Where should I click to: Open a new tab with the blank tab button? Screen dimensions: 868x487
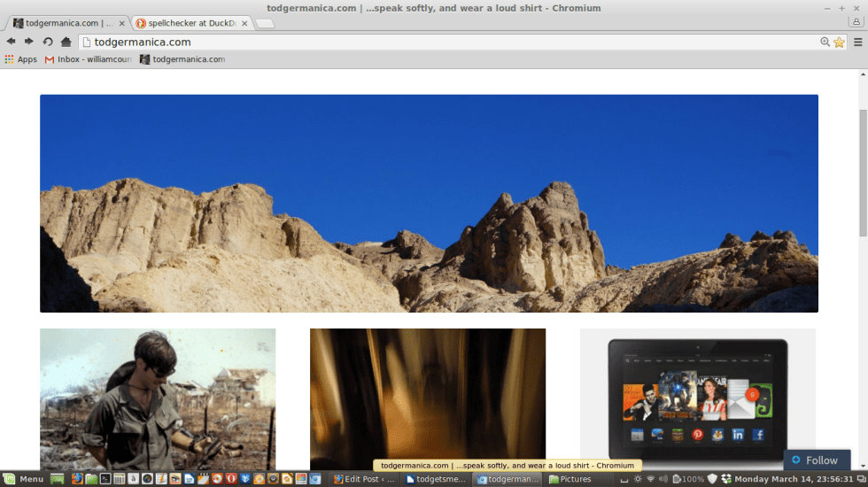(265, 23)
